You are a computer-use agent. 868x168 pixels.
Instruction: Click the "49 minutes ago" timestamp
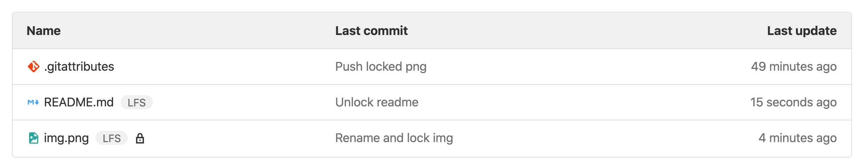pos(794,66)
